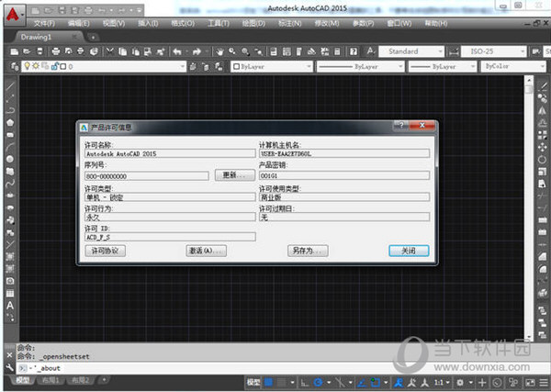
Task: Select the Spline draw tool
Action: pos(10,184)
